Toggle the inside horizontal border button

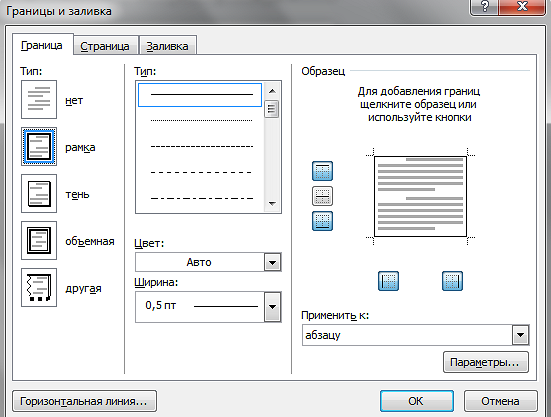click(322, 196)
